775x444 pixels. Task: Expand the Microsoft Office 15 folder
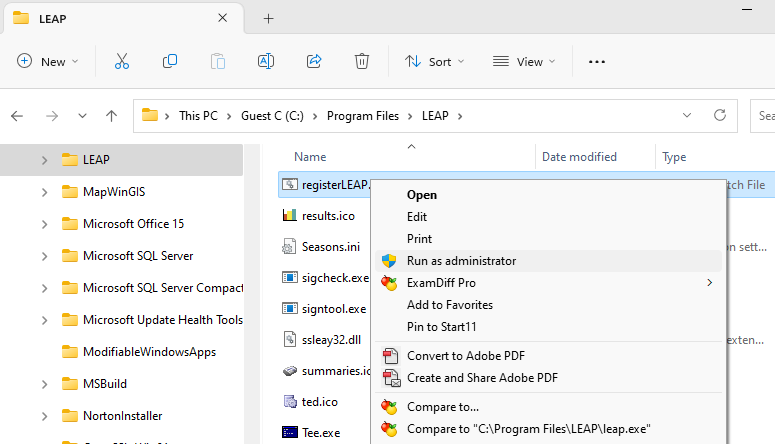[44, 224]
